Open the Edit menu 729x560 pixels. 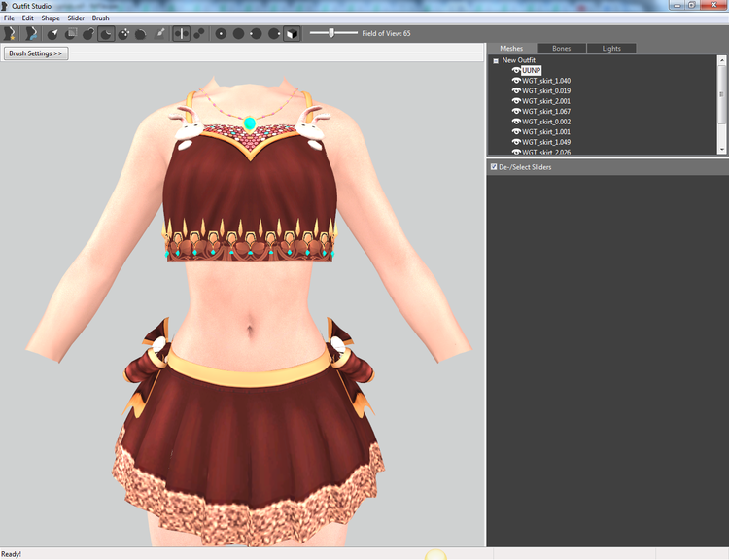28,18
